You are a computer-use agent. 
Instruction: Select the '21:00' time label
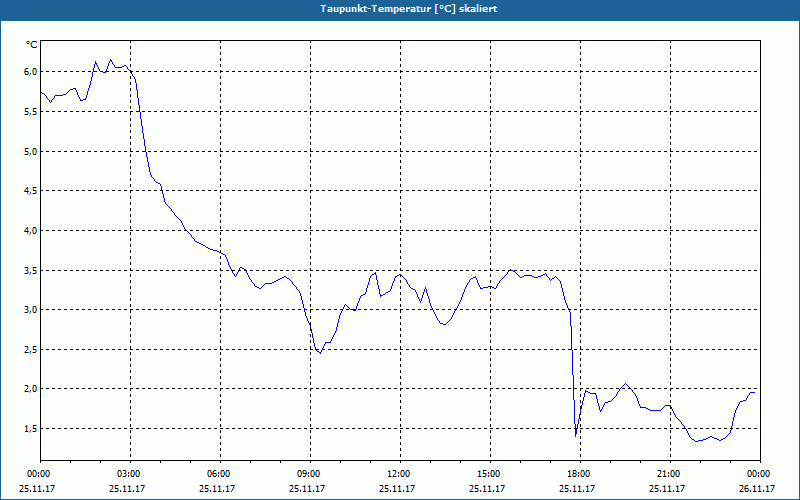click(x=668, y=474)
